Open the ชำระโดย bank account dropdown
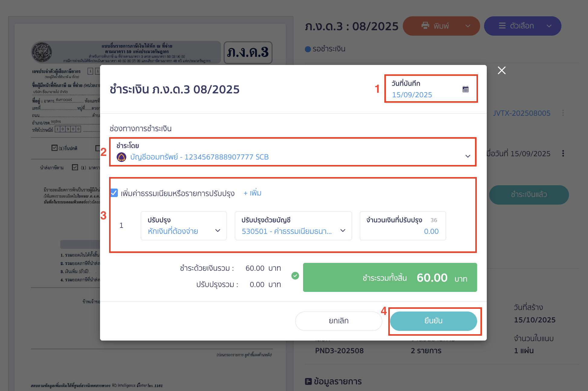This screenshot has width=588, height=391. coord(467,156)
